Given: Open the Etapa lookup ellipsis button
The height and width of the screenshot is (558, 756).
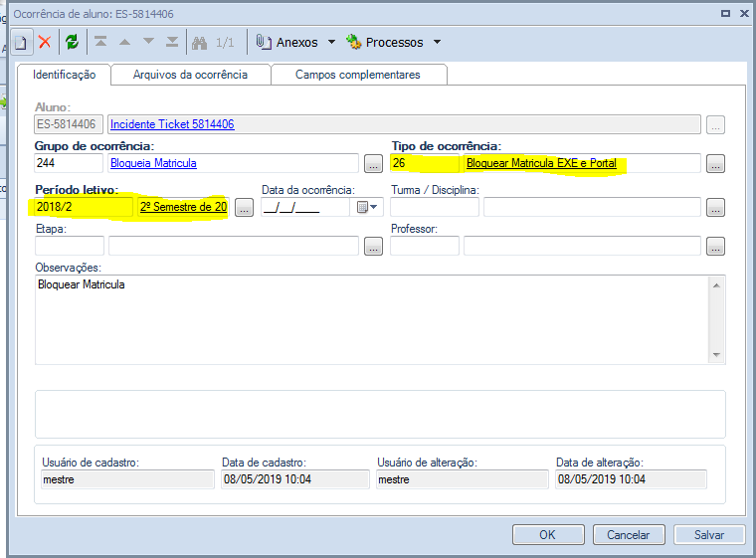Looking at the screenshot, I should coord(373,247).
